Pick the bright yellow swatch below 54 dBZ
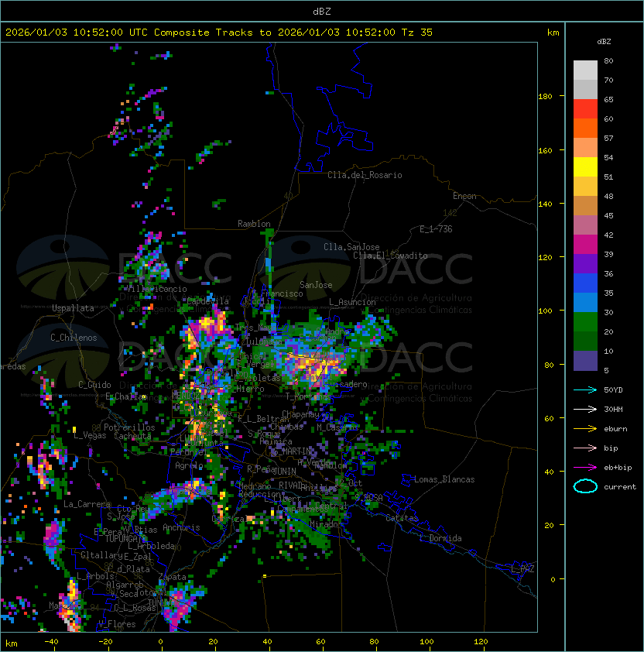644x652 pixels. (x=585, y=167)
